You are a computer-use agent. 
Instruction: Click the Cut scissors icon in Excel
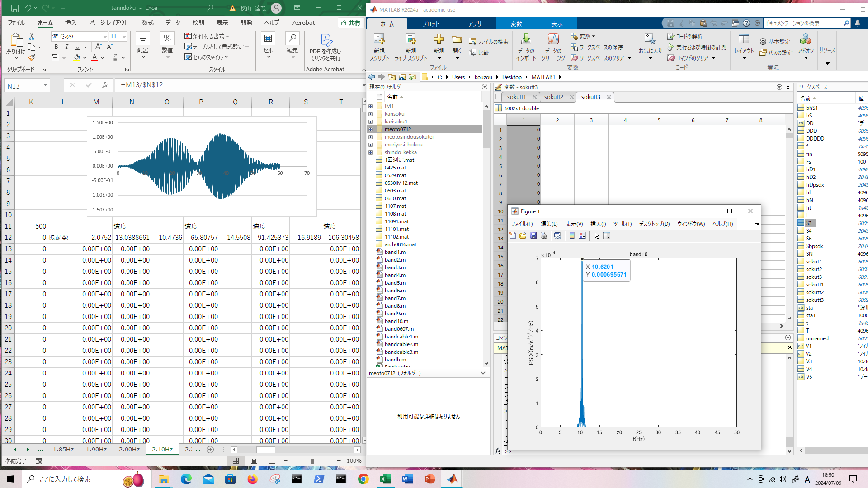tap(32, 36)
